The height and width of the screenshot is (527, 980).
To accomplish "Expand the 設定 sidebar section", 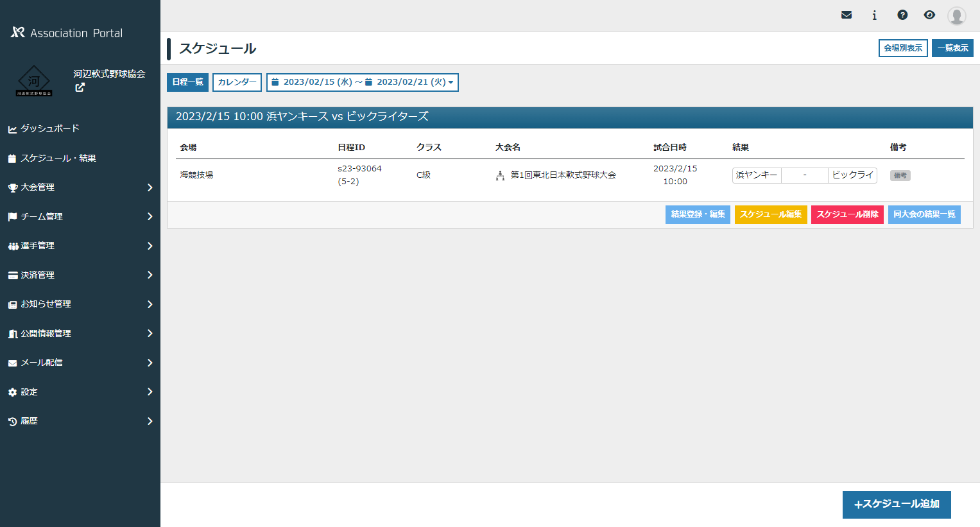I will (x=80, y=392).
